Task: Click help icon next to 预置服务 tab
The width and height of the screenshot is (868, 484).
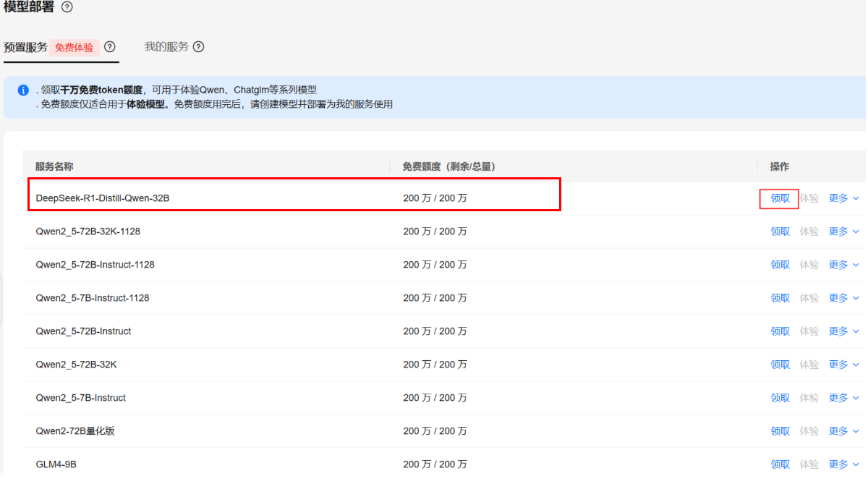Action: (x=110, y=47)
